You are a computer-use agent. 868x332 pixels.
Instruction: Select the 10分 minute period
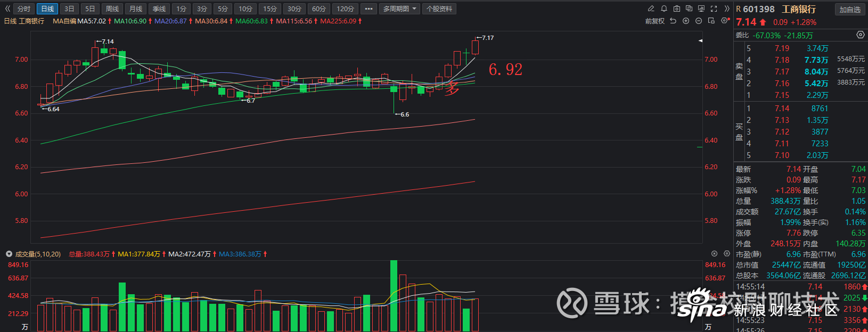[245, 9]
